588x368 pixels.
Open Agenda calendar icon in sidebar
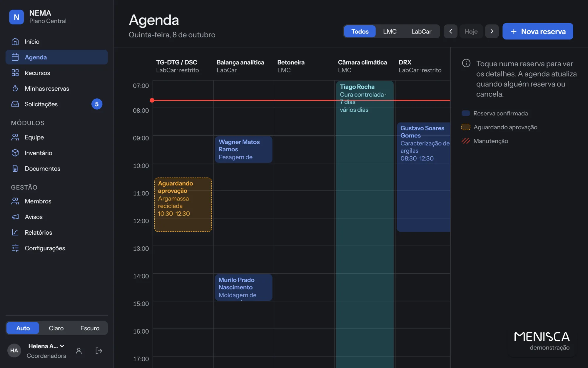[x=15, y=57]
